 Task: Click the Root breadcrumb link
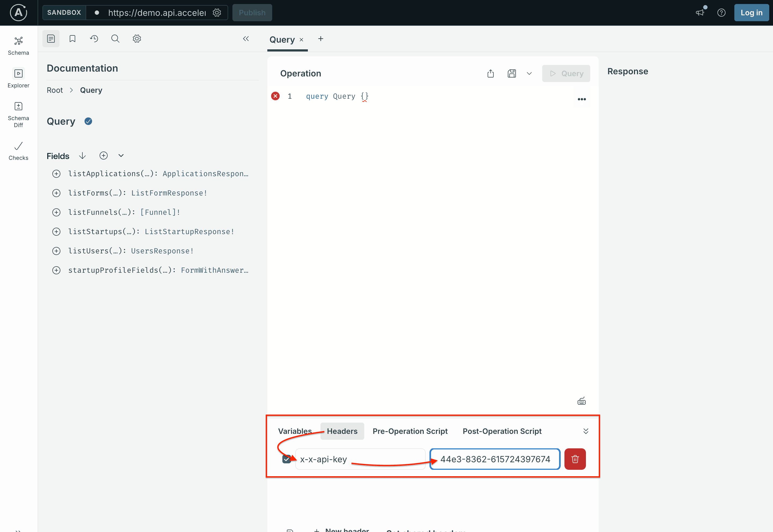(55, 90)
